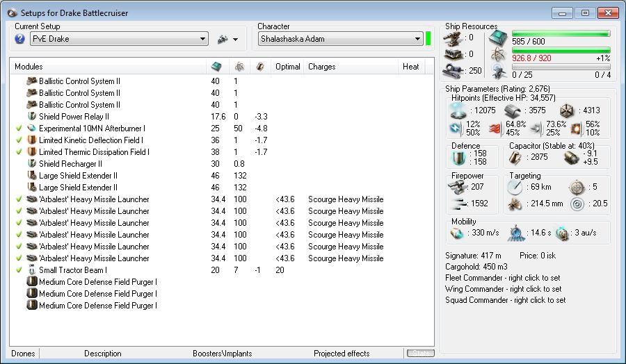Click Squad Commander - right click to set
626x364 pixels.
pos(506,300)
